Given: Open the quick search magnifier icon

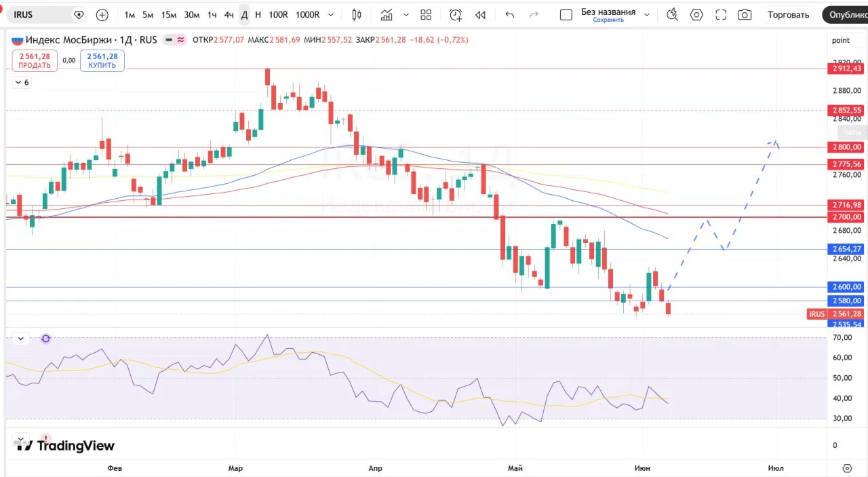Looking at the screenshot, I should point(673,14).
